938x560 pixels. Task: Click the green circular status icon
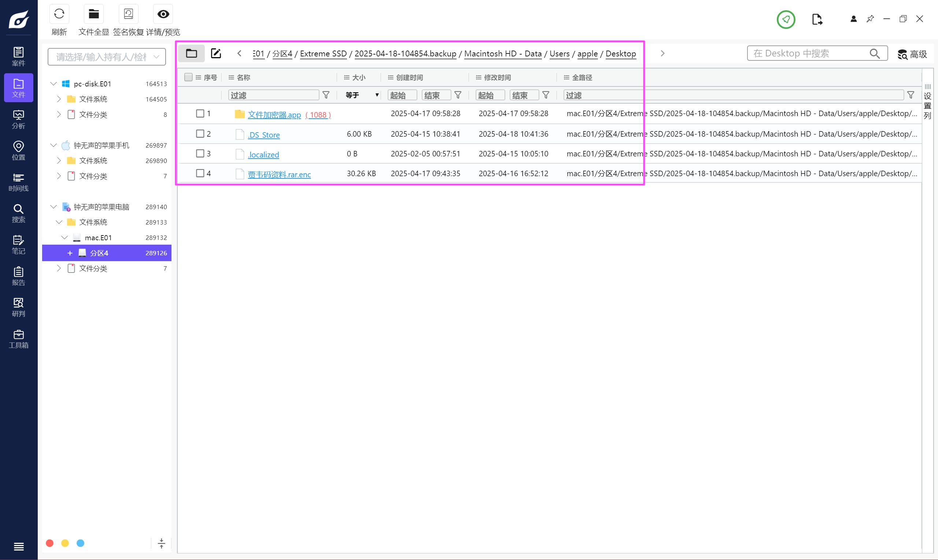786,19
